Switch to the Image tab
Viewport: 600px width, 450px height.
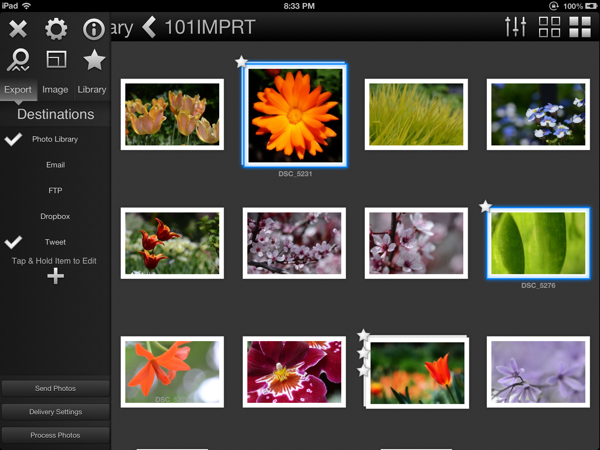click(55, 90)
